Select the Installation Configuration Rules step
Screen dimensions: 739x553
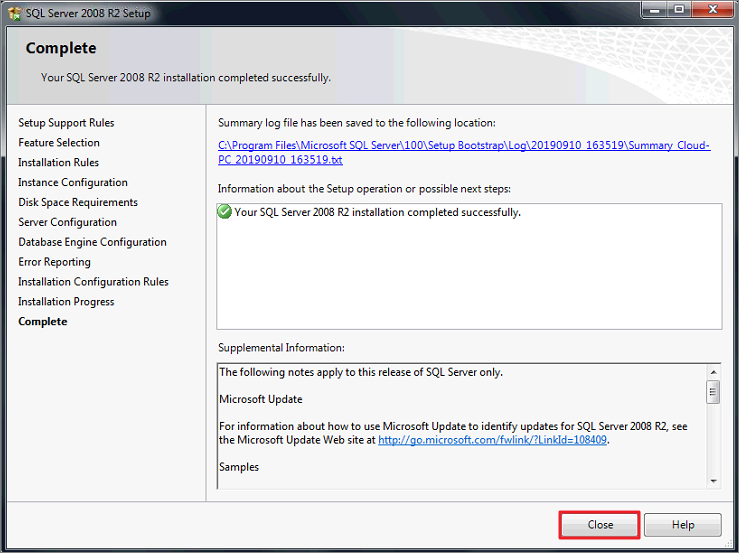point(93,281)
